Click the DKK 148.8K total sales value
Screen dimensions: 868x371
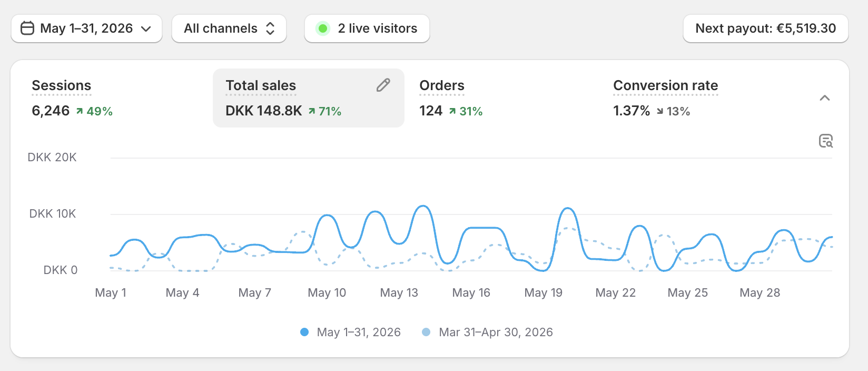(x=264, y=111)
